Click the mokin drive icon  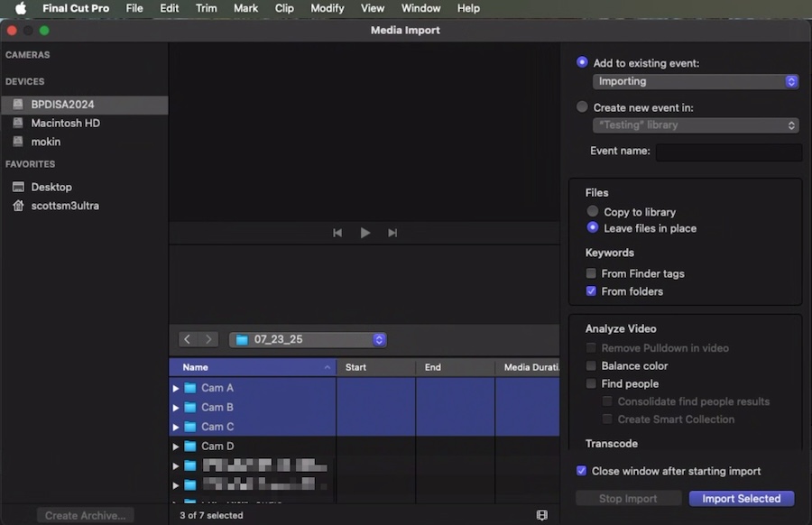point(18,142)
